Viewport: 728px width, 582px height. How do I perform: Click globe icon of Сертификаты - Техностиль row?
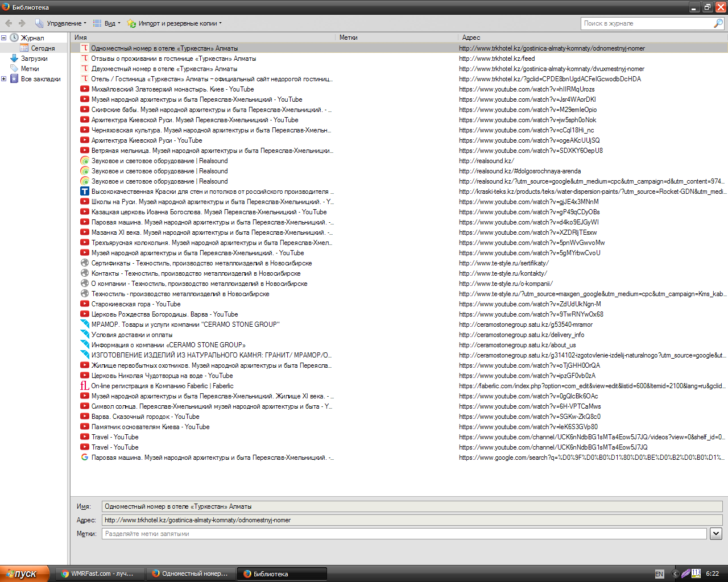(85, 263)
